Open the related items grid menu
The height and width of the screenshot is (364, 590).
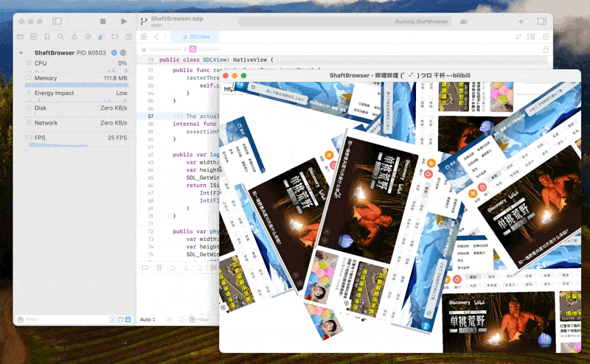143,37
